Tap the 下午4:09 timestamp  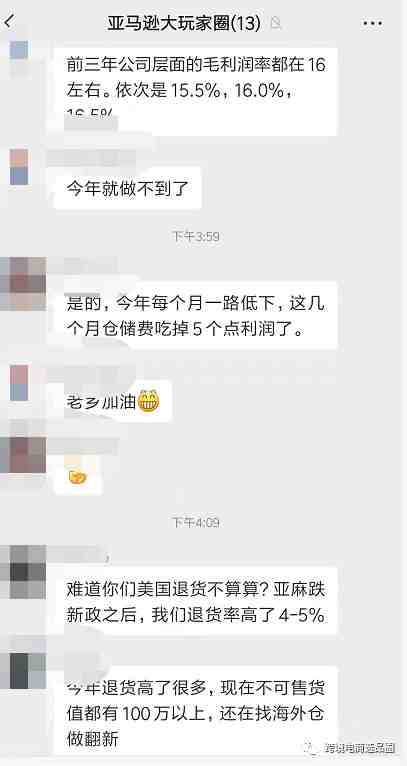click(196, 523)
